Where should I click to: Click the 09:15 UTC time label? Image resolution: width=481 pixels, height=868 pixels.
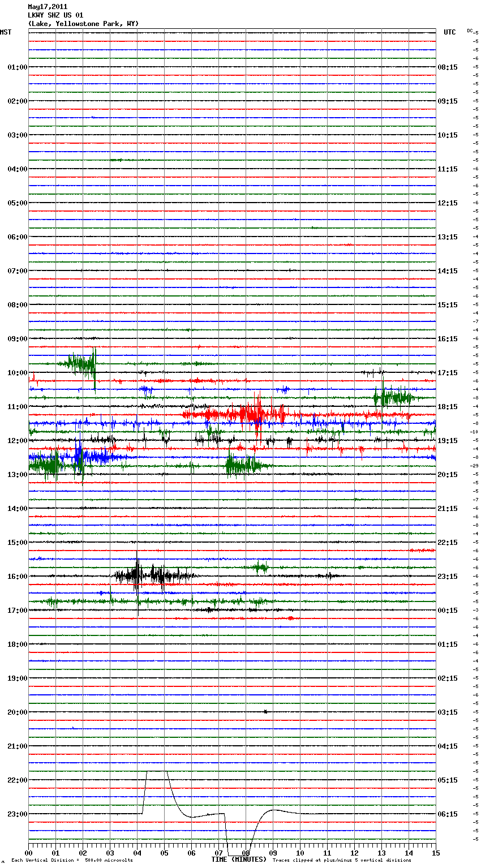(x=448, y=101)
